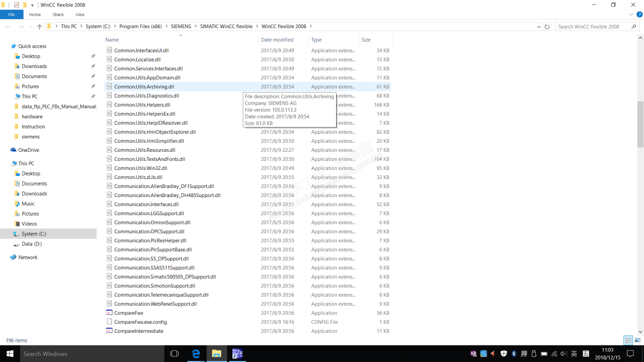
Task: Select Communication.OPCSupport.dll file
Action: pyautogui.click(x=149, y=231)
